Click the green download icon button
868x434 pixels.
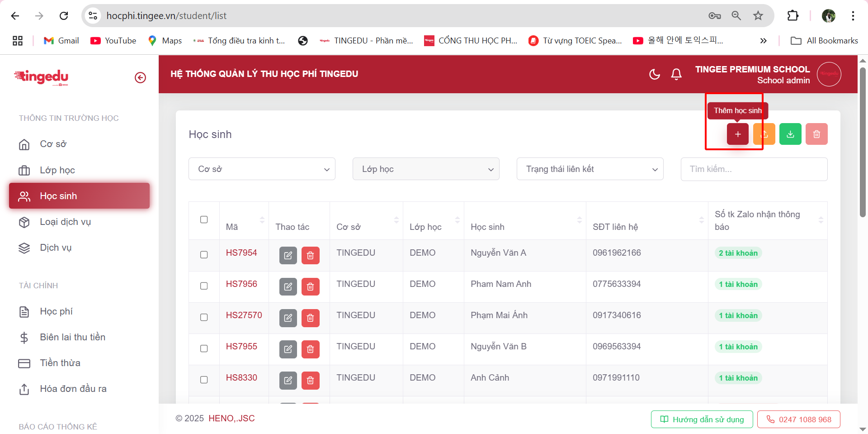pos(790,134)
